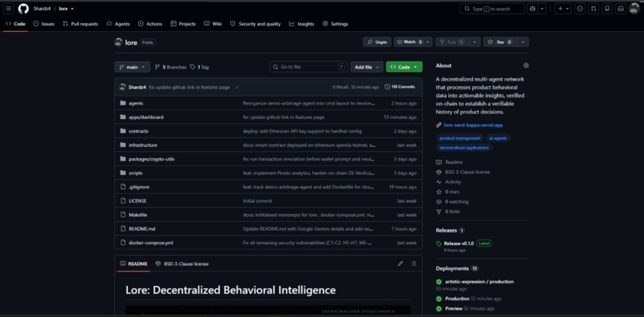
Task: Open the contracts folder
Action: tap(138, 131)
